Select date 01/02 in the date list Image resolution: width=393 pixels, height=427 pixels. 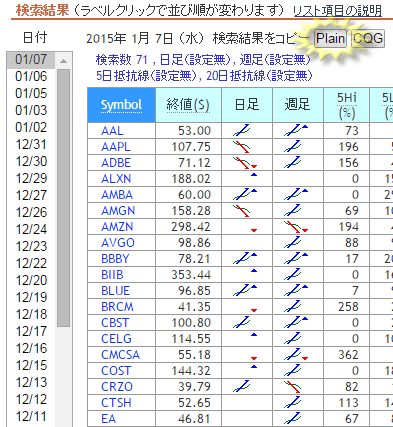[x=31, y=127]
